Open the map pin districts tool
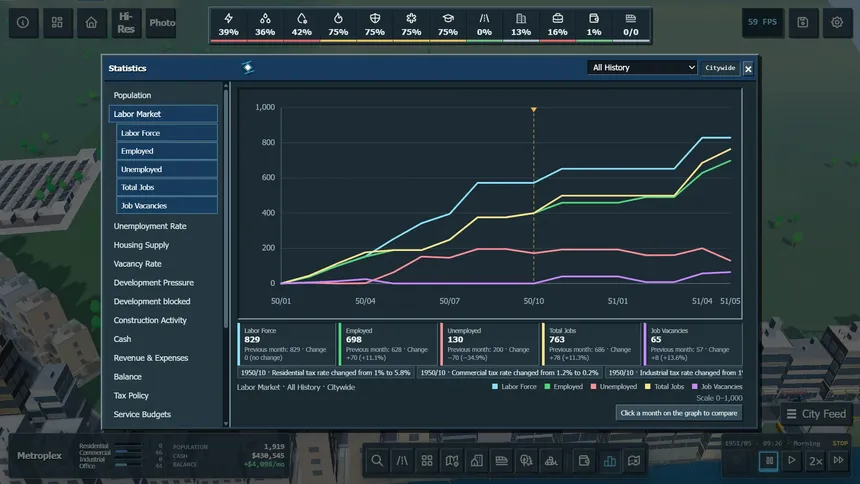 (x=452, y=460)
